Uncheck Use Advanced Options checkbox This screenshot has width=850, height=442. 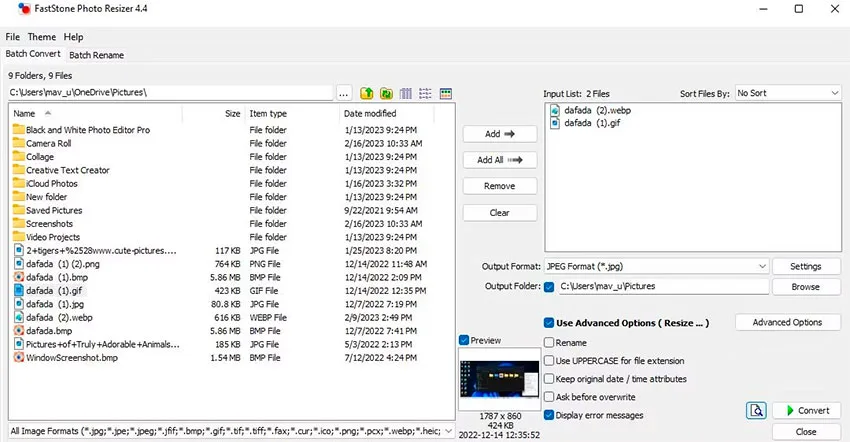[549, 323]
